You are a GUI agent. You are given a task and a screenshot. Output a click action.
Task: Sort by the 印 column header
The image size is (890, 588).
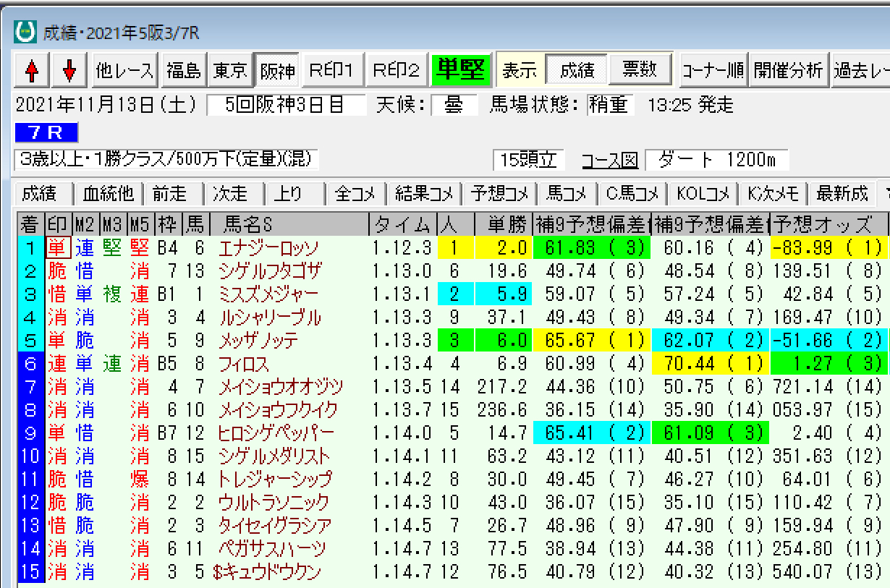57,224
